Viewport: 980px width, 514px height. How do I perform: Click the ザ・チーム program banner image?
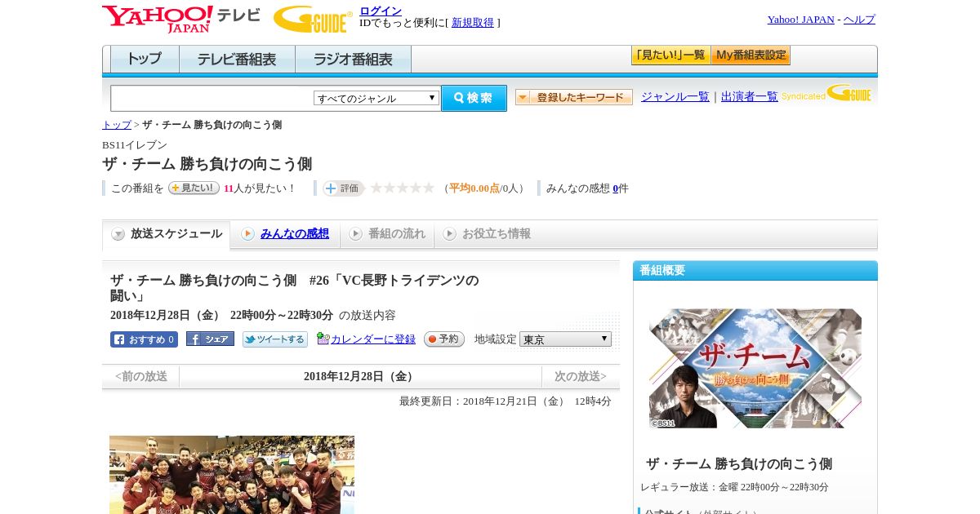tap(755, 368)
